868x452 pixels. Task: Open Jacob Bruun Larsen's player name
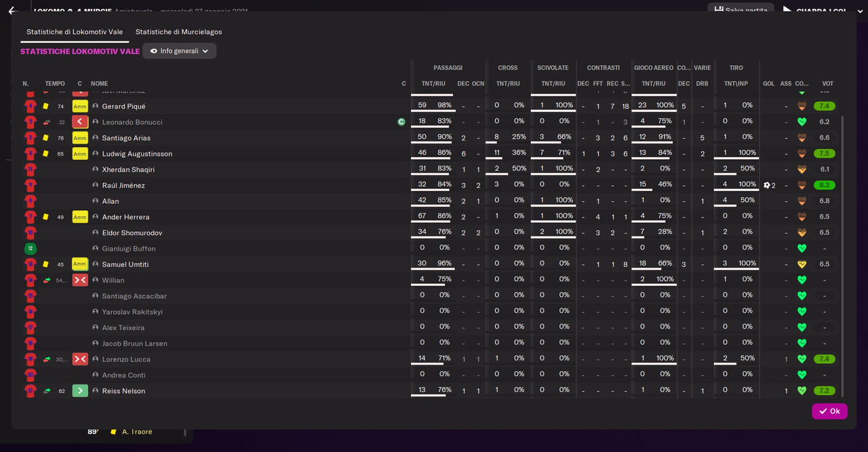point(136,344)
